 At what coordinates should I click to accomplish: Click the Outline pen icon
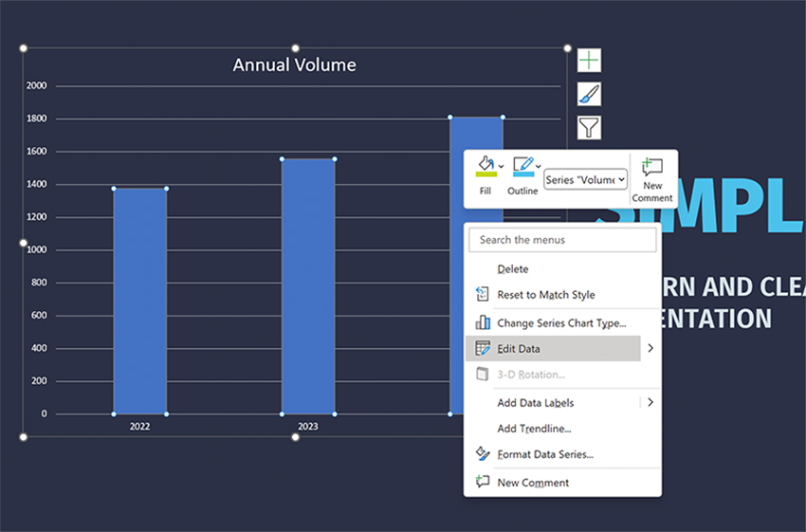coord(523,167)
